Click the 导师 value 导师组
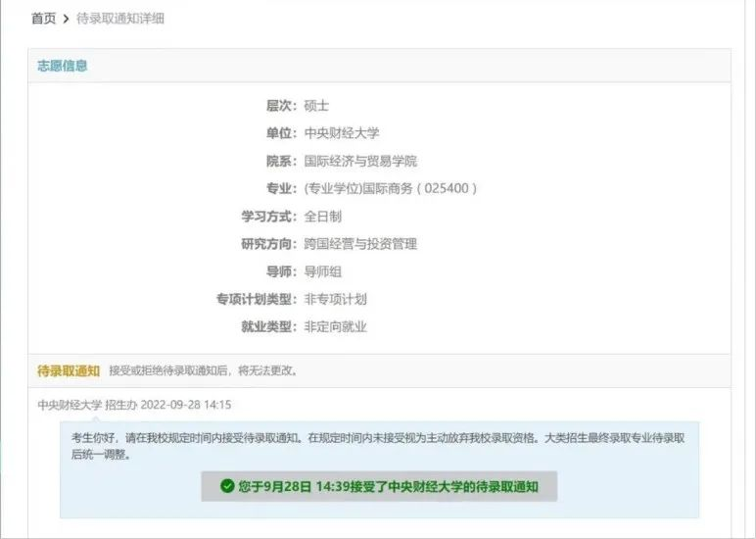 [323, 271]
